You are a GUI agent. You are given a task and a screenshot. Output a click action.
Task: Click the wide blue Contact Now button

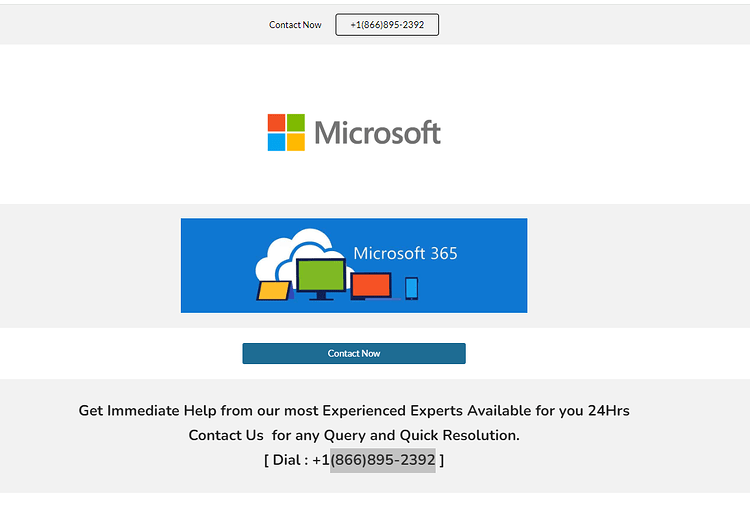click(354, 353)
